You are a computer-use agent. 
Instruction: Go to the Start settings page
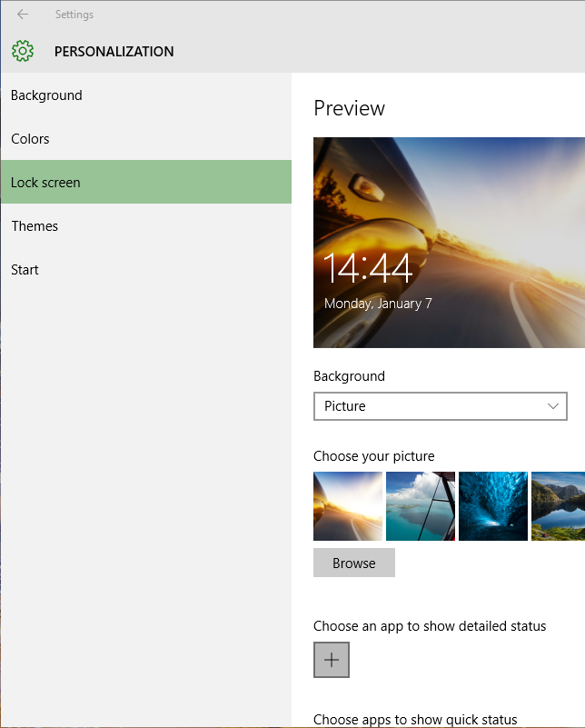click(x=146, y=269)
